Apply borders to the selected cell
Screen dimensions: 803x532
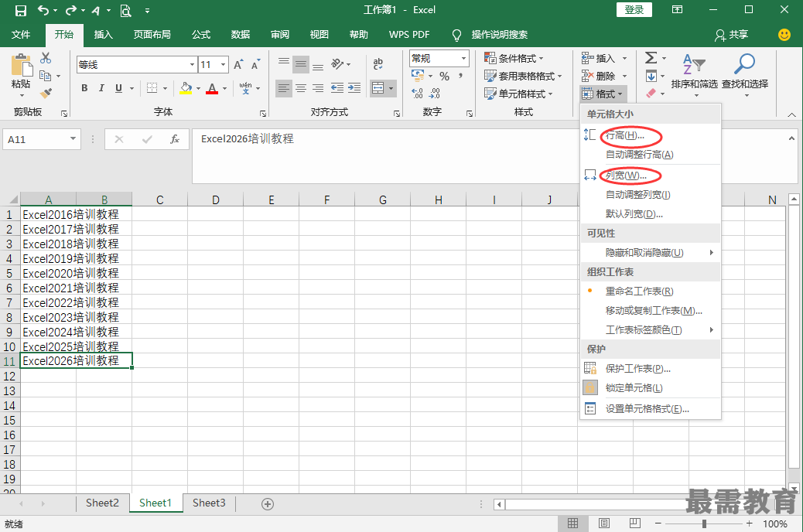(x=152, y=88)
